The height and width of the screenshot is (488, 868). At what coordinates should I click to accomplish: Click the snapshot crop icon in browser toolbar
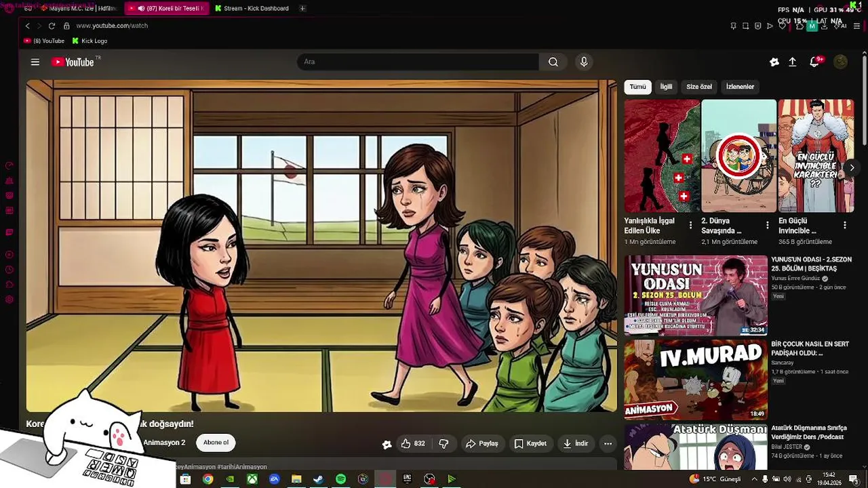pyautogui.click(x=745, y=26)
